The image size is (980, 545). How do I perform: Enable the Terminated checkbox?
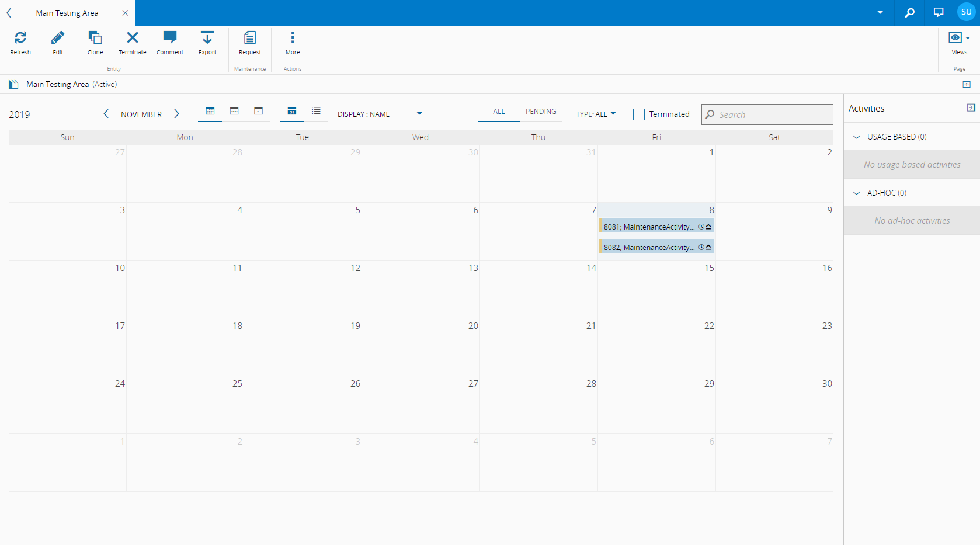point(639,114)
